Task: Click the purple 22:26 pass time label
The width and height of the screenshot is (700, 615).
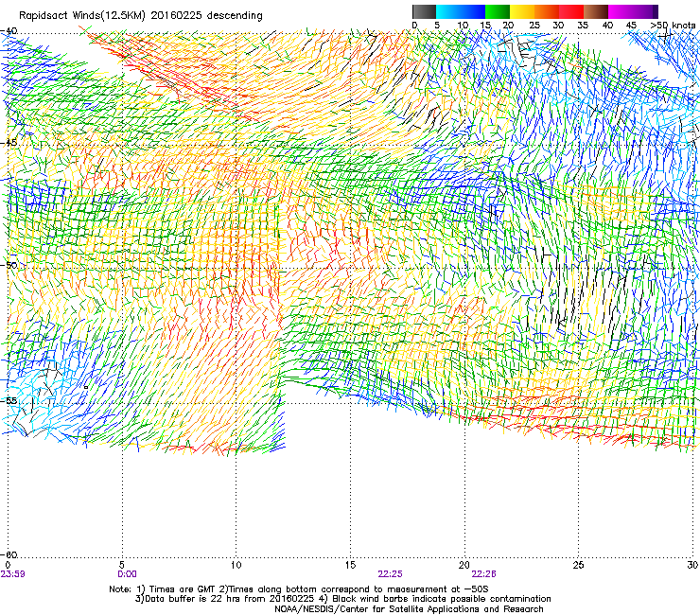Action: [x=484, y=574]
